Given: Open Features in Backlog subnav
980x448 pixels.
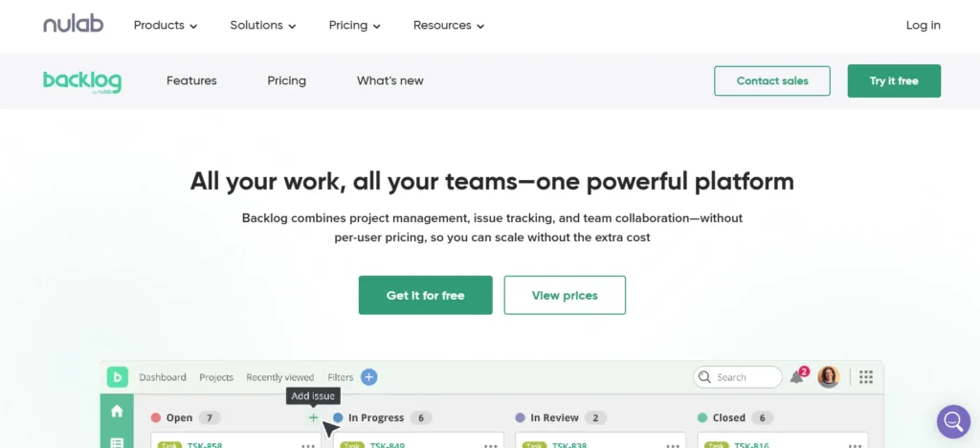Looking at the screenshot, I should coord(191,80).
